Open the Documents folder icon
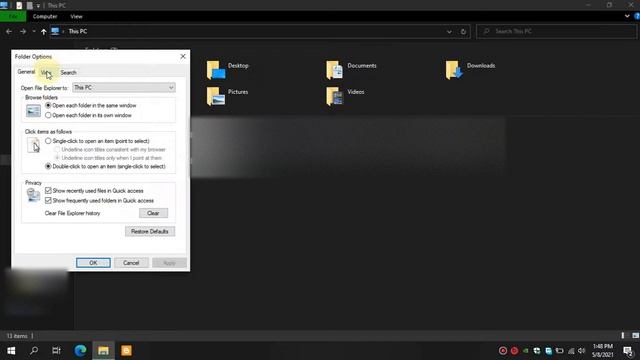The image size is (640, 360). coord(335,70)
